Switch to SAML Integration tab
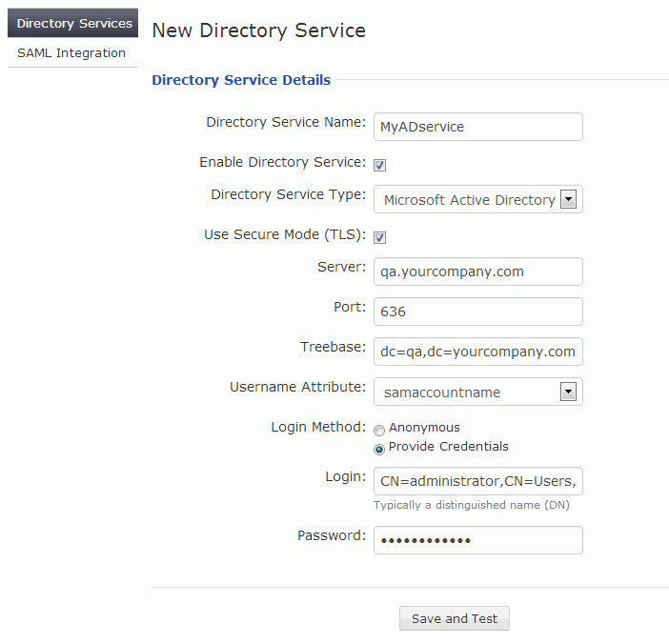 [x=72, y=53]
